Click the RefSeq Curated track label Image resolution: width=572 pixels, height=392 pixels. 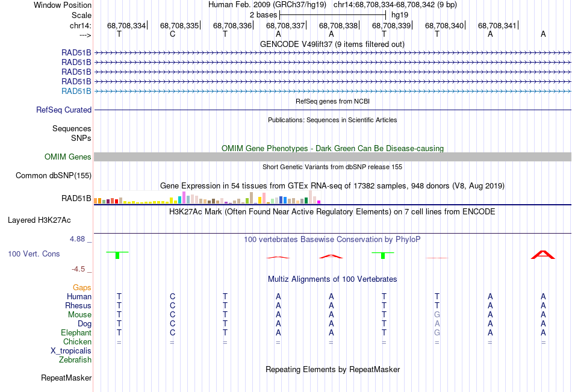click(64, 110)
